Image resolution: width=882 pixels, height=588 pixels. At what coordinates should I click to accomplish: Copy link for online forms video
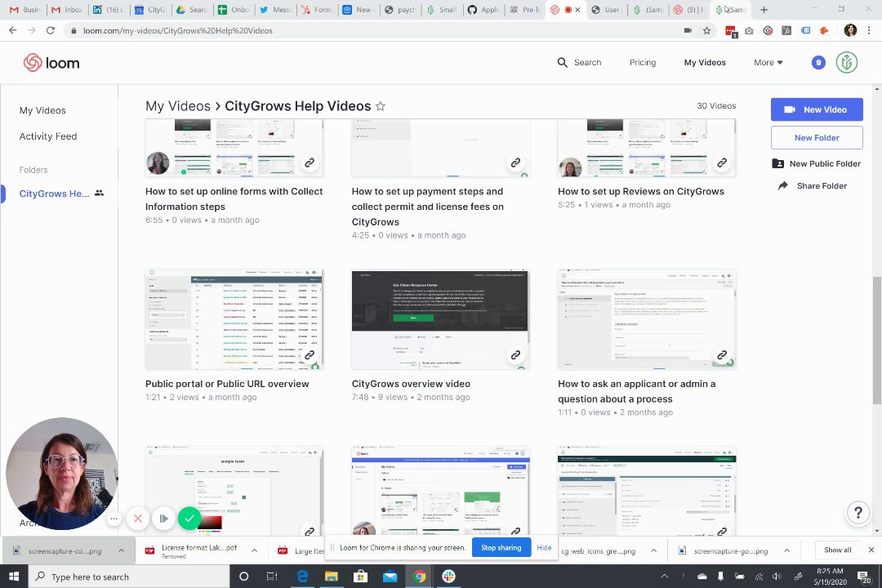point(310,163)
